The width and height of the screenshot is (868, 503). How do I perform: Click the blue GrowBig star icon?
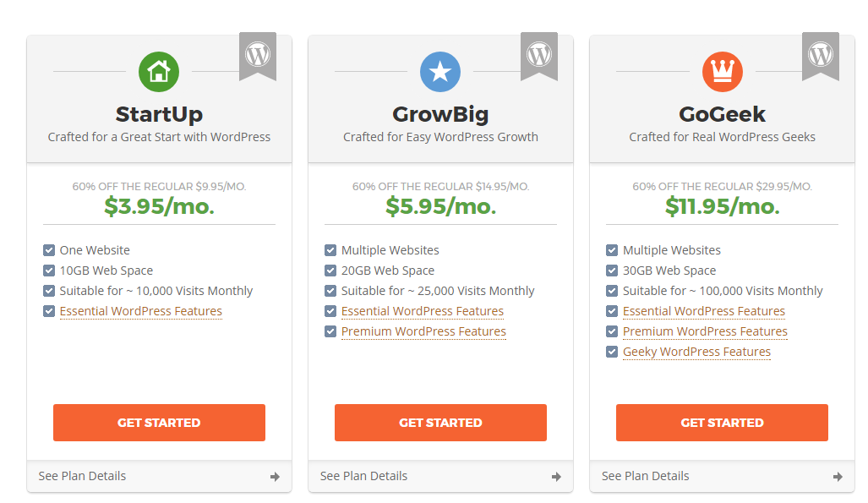click(440, 72)
